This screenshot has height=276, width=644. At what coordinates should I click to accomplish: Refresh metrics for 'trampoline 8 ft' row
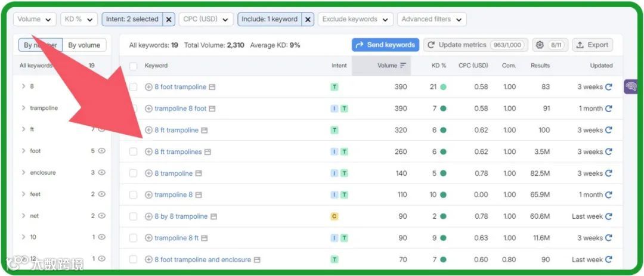[609, 238]
